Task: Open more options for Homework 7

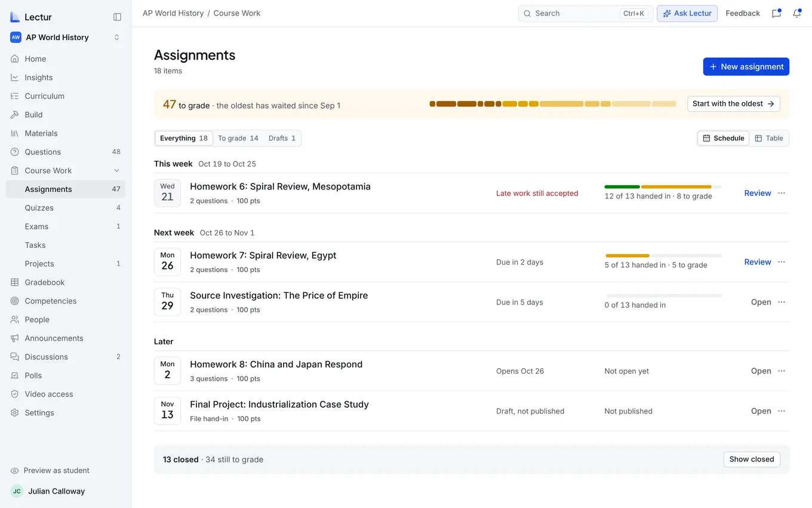Action: pyautogui.click(x=782, y=262)
